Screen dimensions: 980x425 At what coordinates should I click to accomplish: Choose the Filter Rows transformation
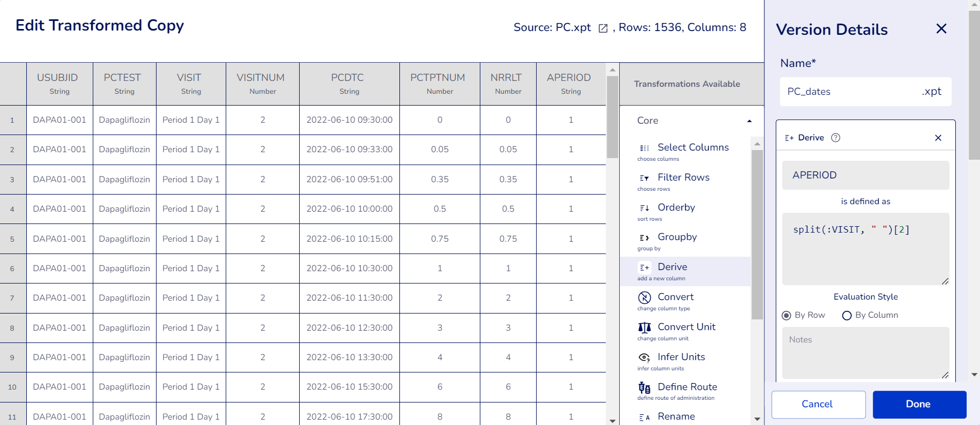click(x=685, y=182)
